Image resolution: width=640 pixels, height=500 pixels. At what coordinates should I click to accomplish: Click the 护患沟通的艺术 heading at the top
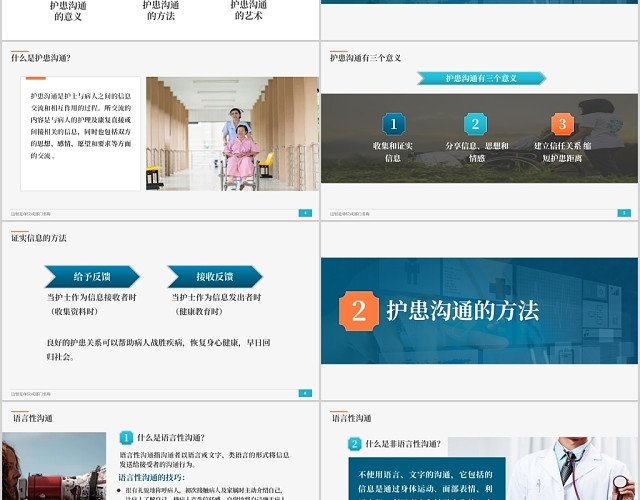249,11
